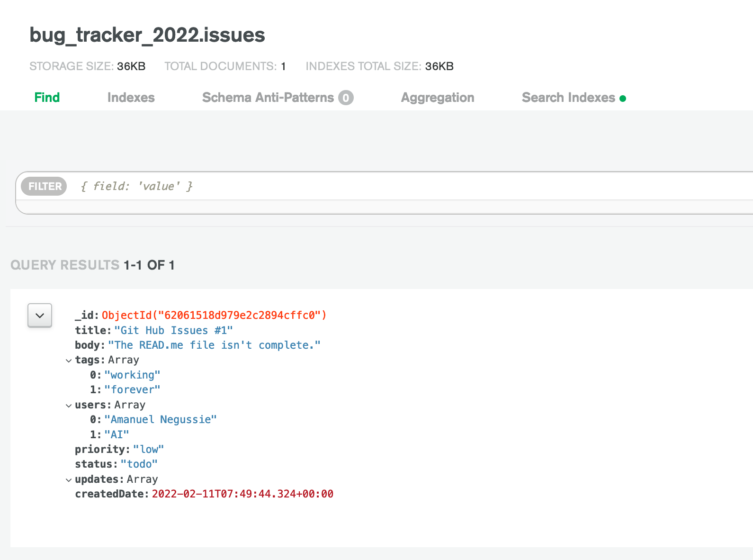Open the Schema Anti-Patterns tab
The image size is (753, 560).
(278, 98)
